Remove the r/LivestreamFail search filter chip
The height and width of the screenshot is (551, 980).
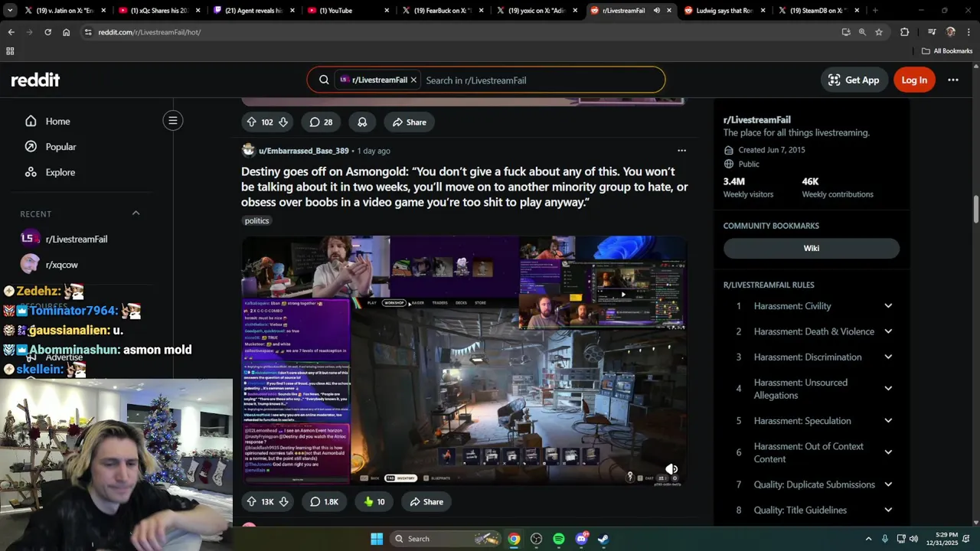413,80
